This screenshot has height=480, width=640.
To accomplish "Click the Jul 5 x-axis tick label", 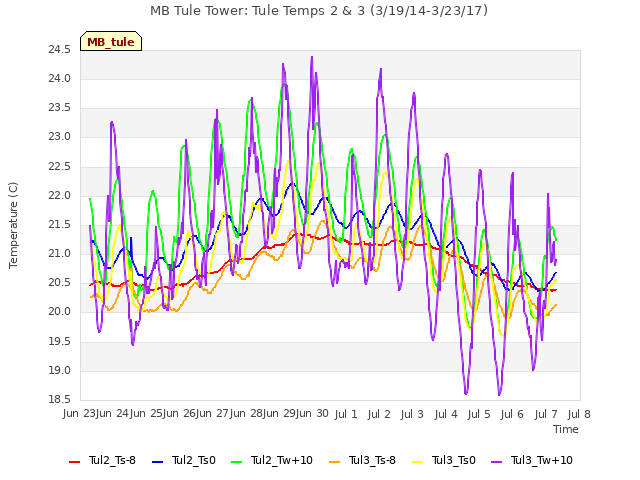I will [479, 414].
